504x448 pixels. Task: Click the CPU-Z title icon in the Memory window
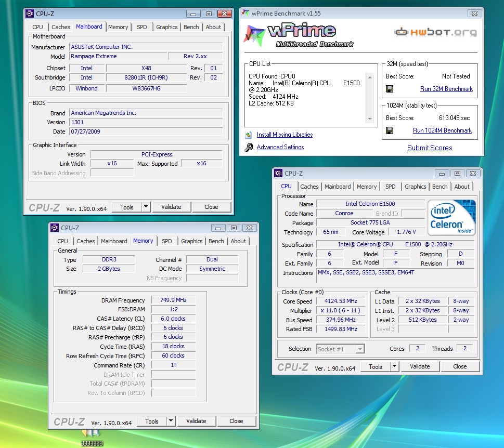[x=55, y=228]
